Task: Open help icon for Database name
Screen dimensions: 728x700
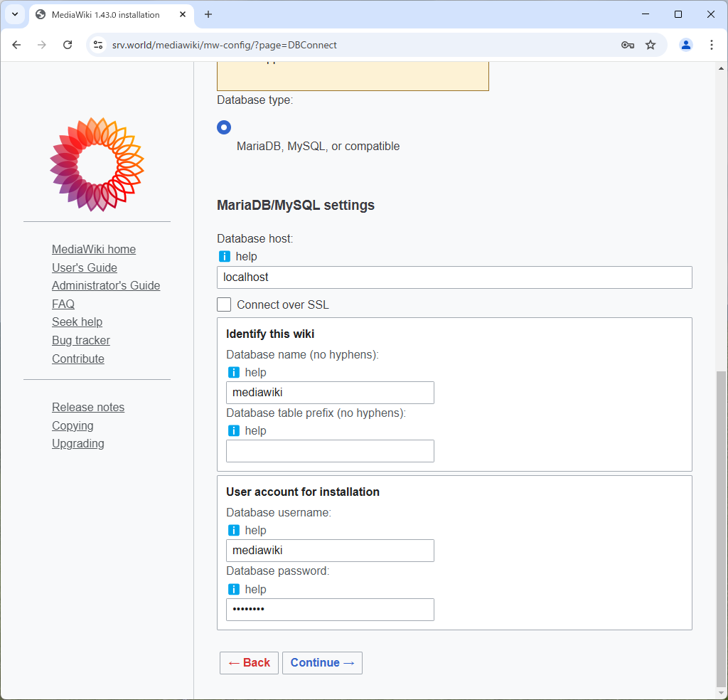Action: click(233, 373)
